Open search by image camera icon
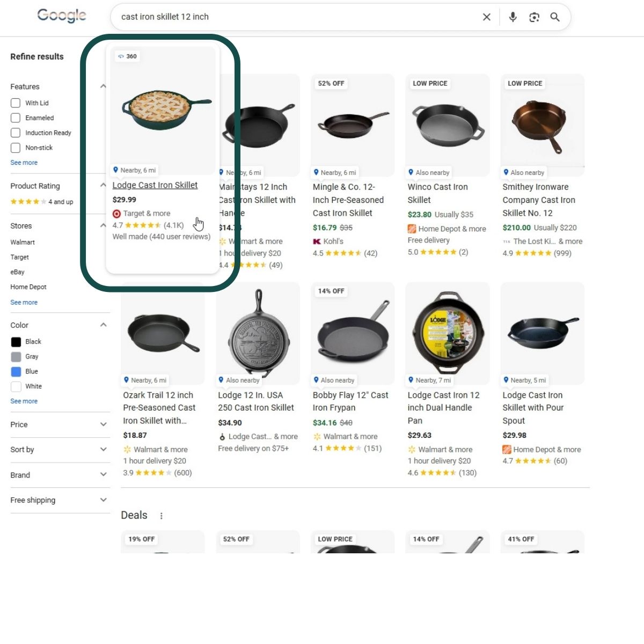The width and height of the screenshot is (644, 644). click(534, 17)
